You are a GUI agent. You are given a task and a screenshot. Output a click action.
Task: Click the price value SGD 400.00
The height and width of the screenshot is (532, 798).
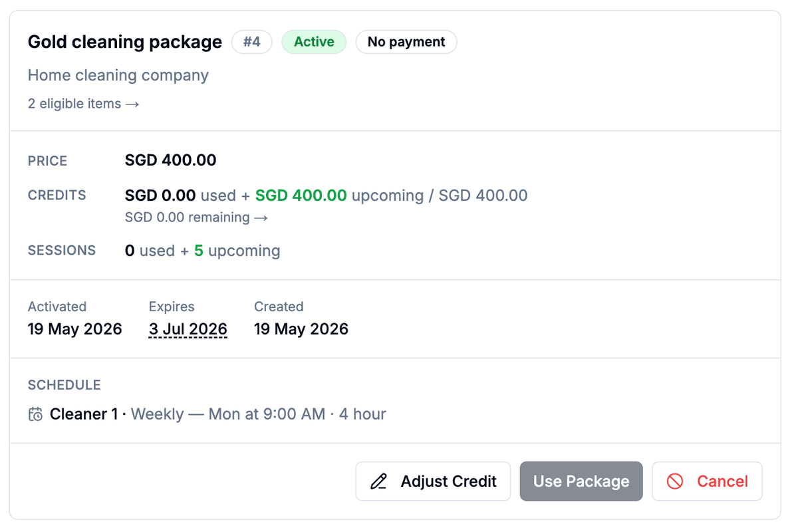171,160
